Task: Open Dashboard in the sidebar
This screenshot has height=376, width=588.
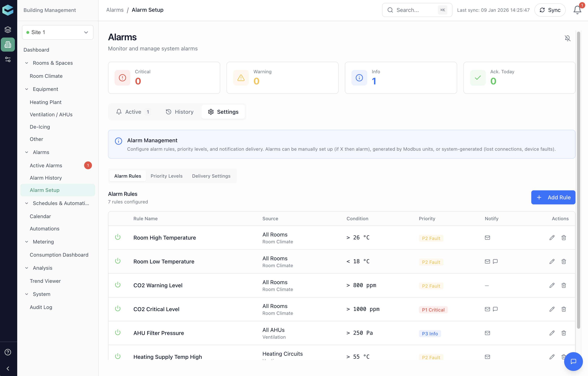Action: tap(36, 50)
